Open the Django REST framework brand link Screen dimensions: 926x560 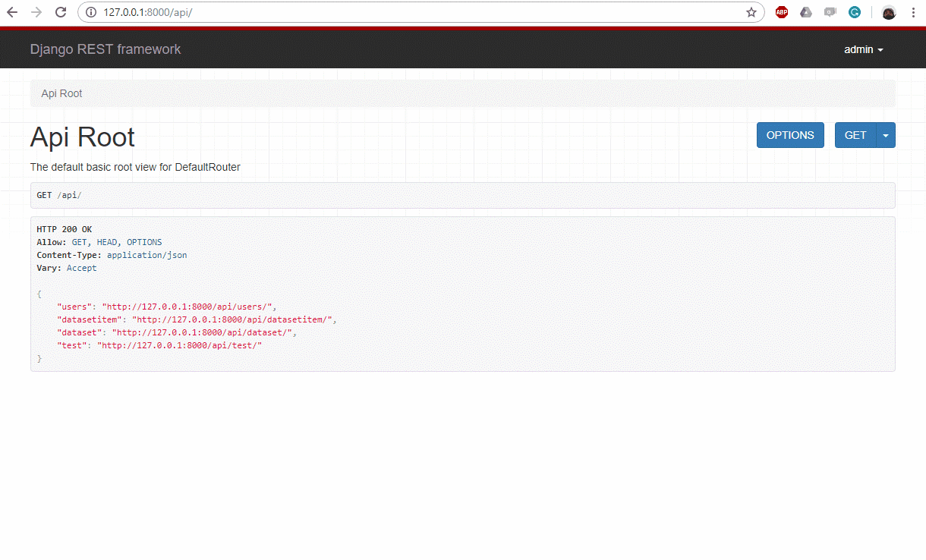106,49
